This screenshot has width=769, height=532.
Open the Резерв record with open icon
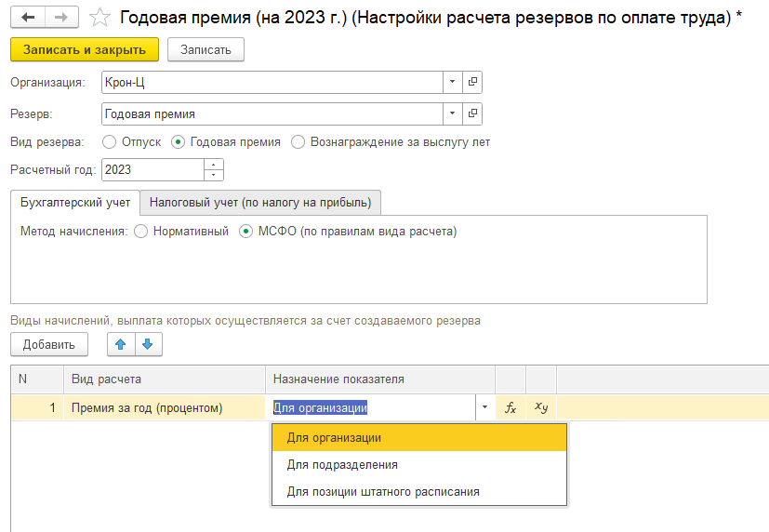coord(472,113)
